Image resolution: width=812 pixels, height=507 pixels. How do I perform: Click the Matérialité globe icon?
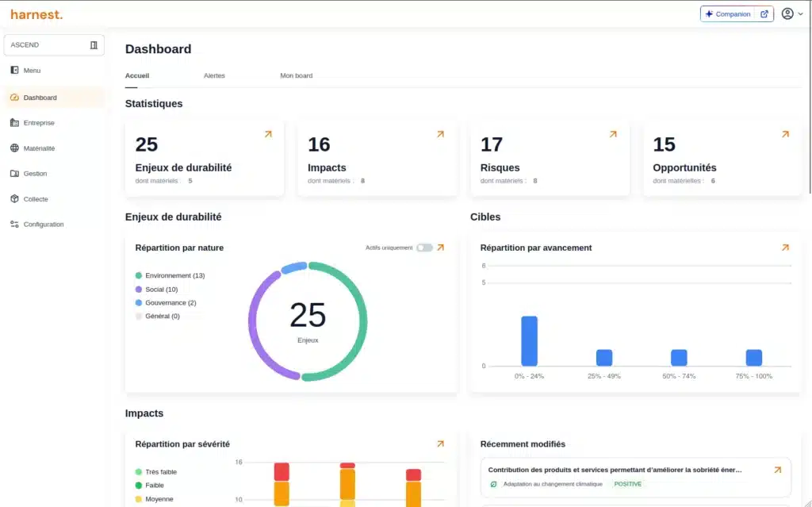point(14,148)
